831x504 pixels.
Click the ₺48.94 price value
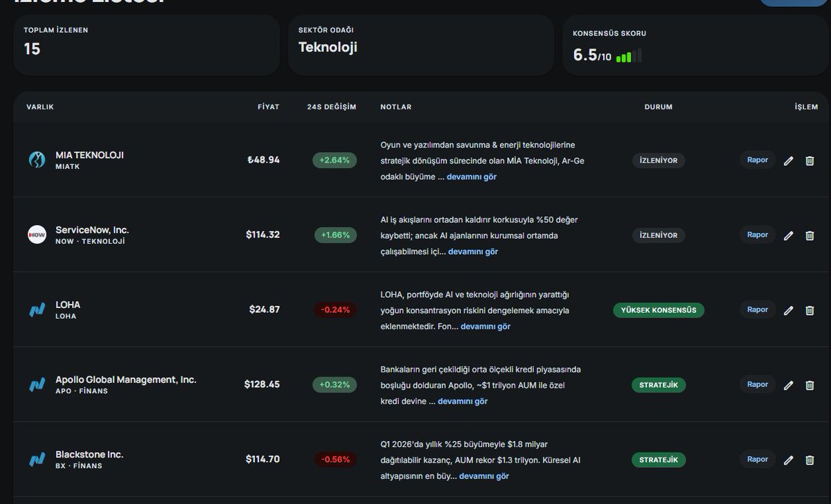[264, 160]
